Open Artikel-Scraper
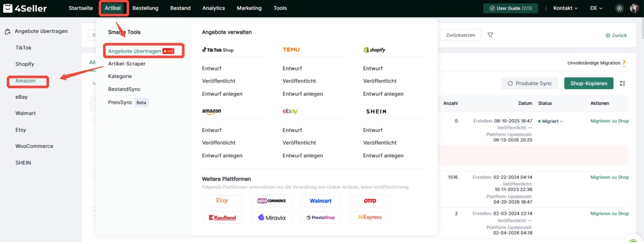644x244 pixels. [x=127, y=64]
